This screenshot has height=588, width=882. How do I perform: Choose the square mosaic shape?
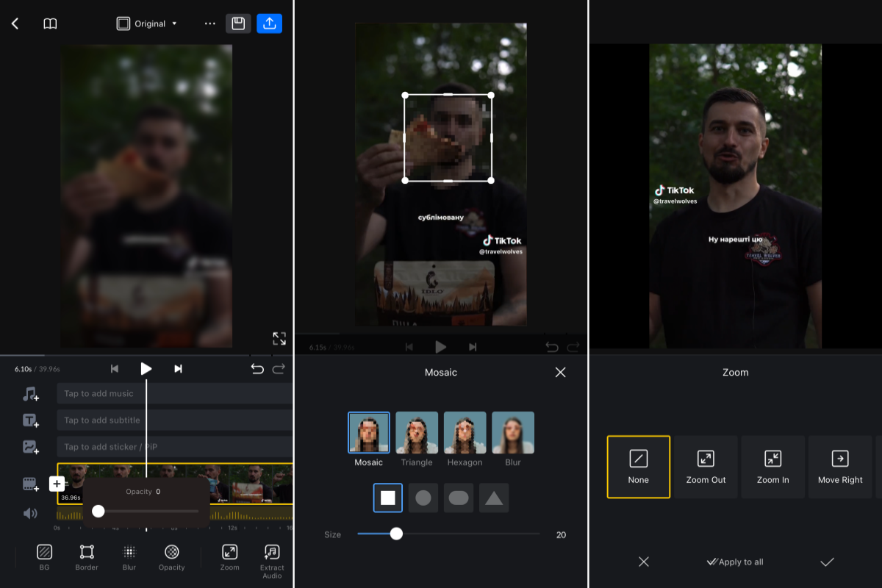point(387,498)
